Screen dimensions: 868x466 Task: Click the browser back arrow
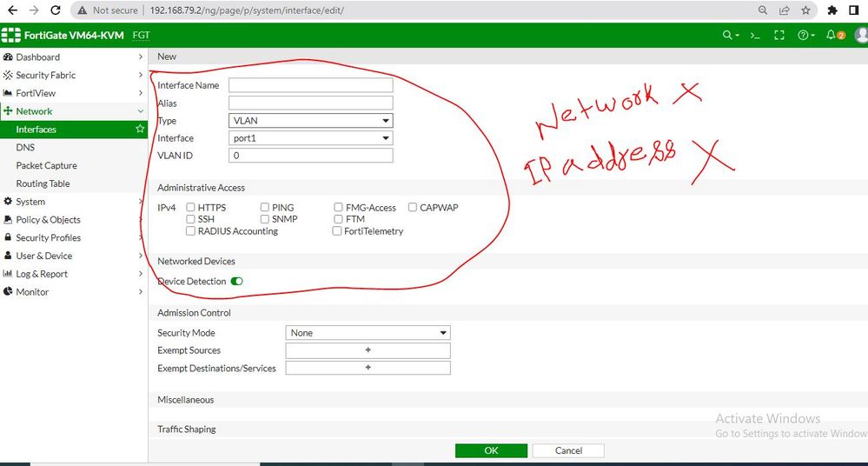click(12, 10)
